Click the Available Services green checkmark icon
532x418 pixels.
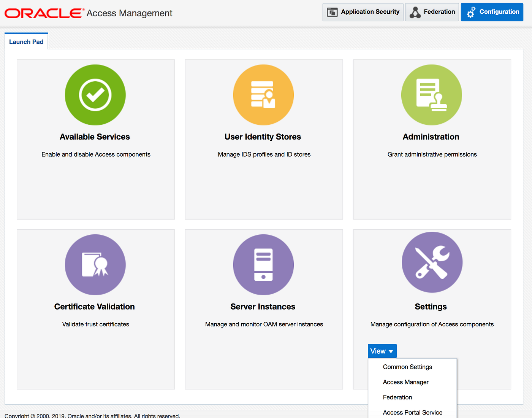(x=95, y=95)
